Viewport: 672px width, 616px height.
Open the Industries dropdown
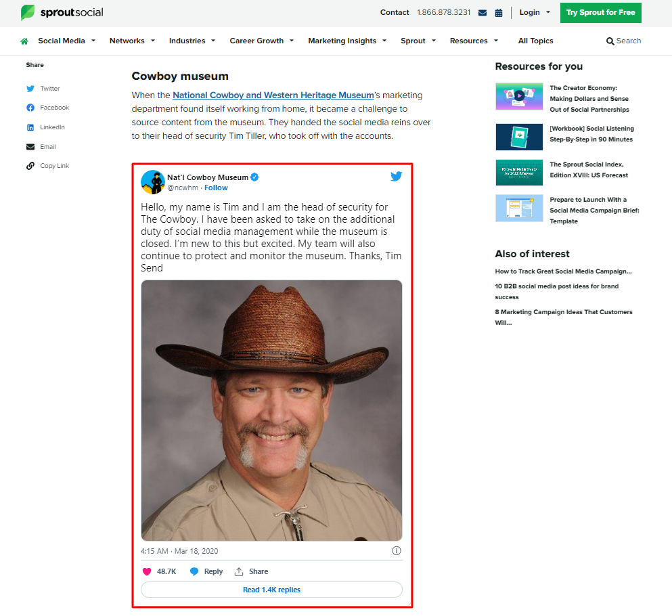pyautogui.click(x=192, y=41)
